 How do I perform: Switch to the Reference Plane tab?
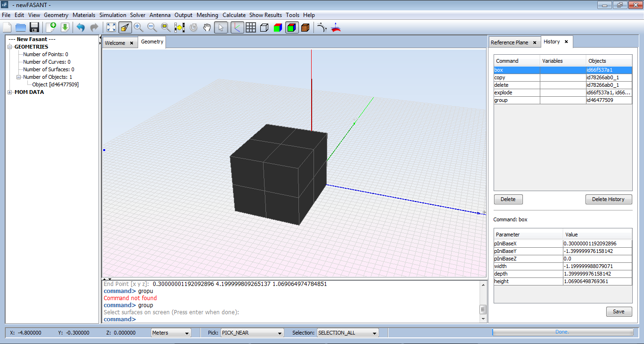[510, 42]
